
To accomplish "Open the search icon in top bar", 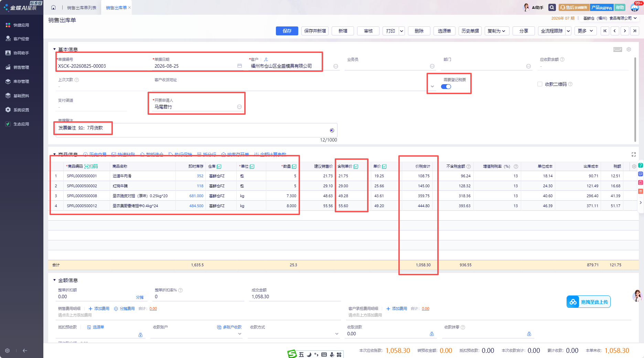I will pyautogui.click(x=552, y=7).
